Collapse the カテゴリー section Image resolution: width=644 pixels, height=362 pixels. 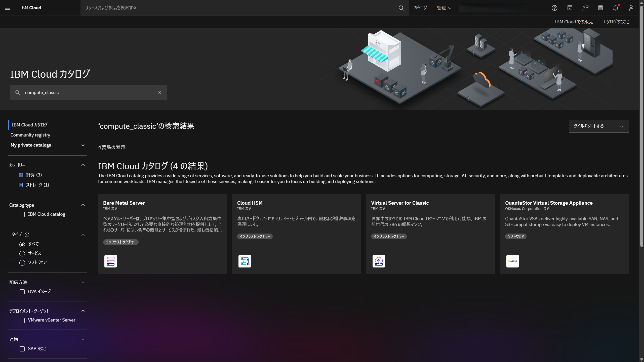(83, 165)
